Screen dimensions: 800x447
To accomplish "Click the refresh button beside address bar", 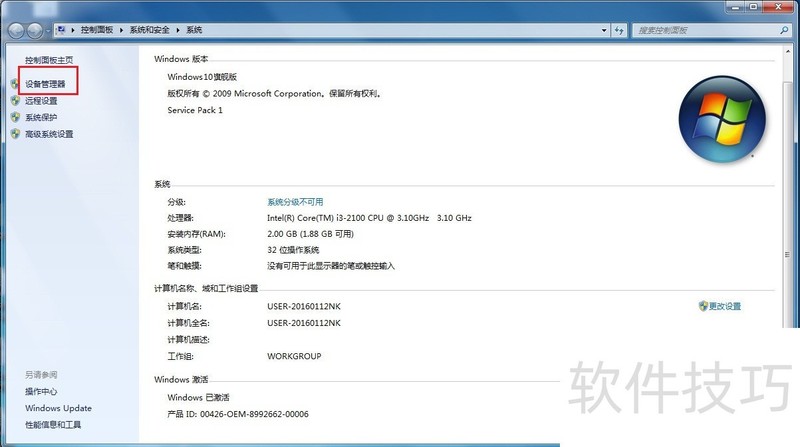I will [x=619, y=30].
